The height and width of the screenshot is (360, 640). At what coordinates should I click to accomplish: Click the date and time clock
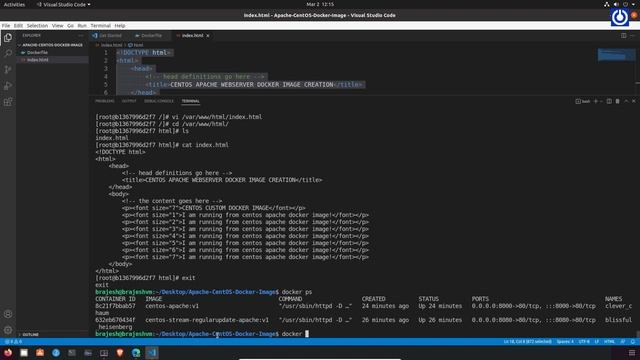pos(320,4)
